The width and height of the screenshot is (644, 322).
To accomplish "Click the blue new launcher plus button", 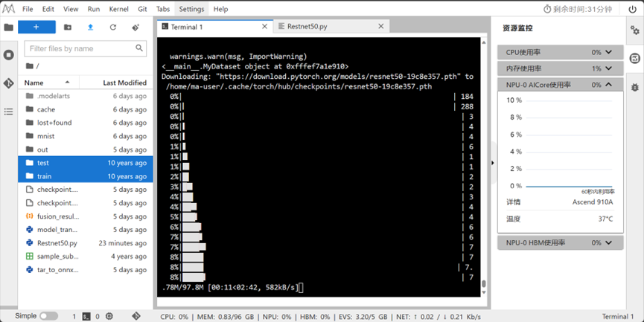I will [36, 27].
